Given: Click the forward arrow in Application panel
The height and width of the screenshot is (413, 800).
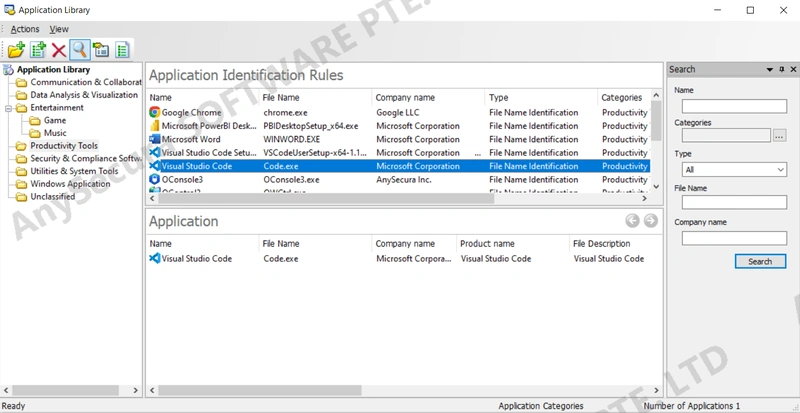Looking at the screenshot, I should (651, 221).
